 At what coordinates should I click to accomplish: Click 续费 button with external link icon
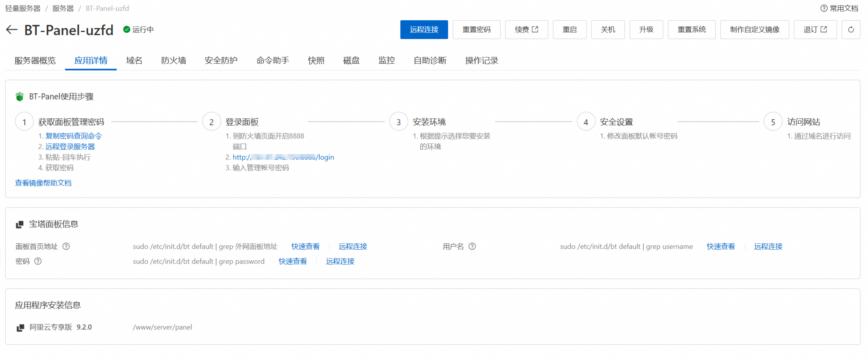(x=526, y=30)
